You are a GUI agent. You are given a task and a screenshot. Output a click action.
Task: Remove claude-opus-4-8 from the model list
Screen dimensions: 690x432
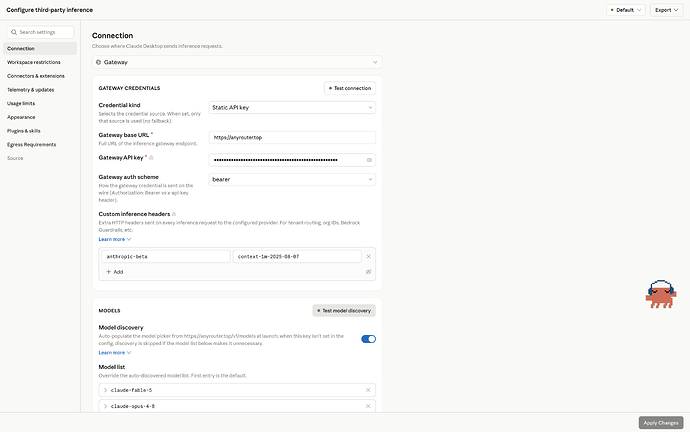(x=368, y=406)
